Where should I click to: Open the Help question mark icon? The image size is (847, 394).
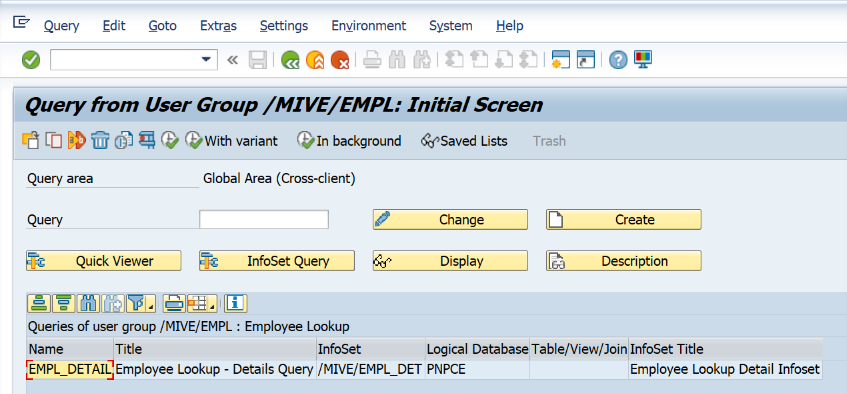tap(618, 60)
